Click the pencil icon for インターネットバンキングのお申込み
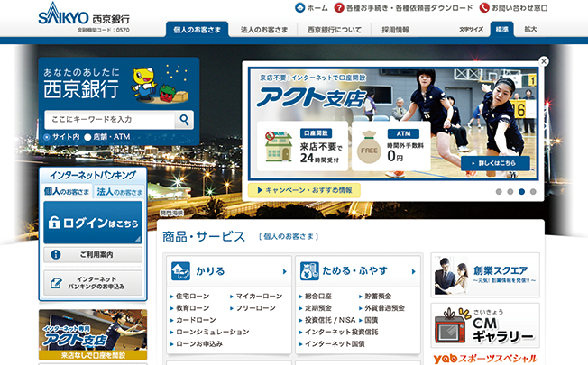 click(x=56, y=283)
